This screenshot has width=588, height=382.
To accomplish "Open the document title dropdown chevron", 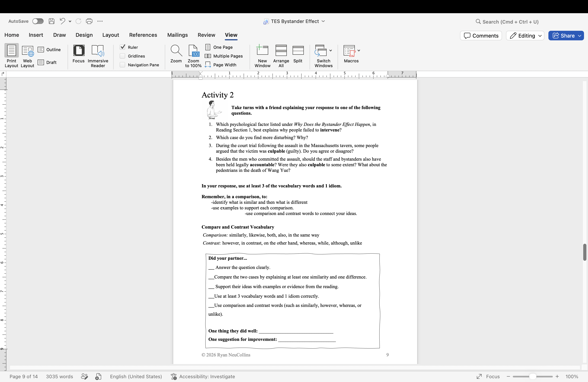I will click(x=323, y=21).
